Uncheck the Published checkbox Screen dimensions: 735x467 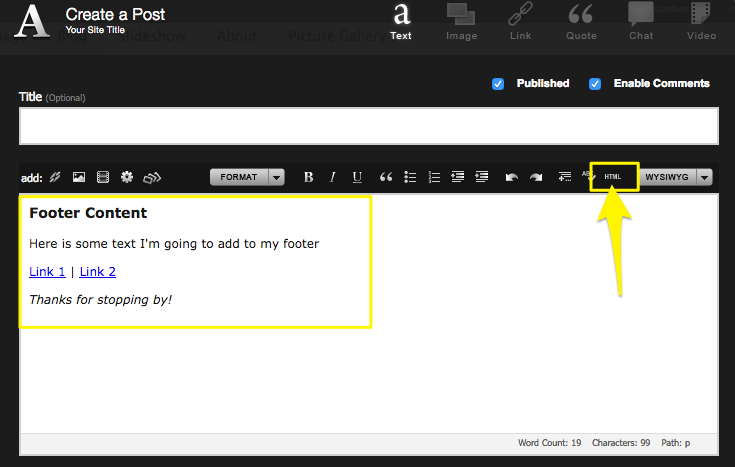(498, 84)
